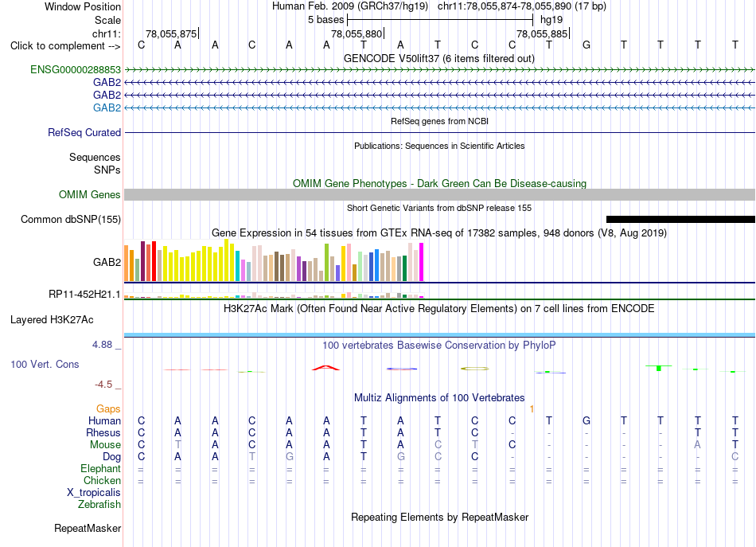The height and width of the screenshot is (547, 756).
Task: Click the '5 bases' scale bar label
Action: pyautogui.click(x=326, y=20)
